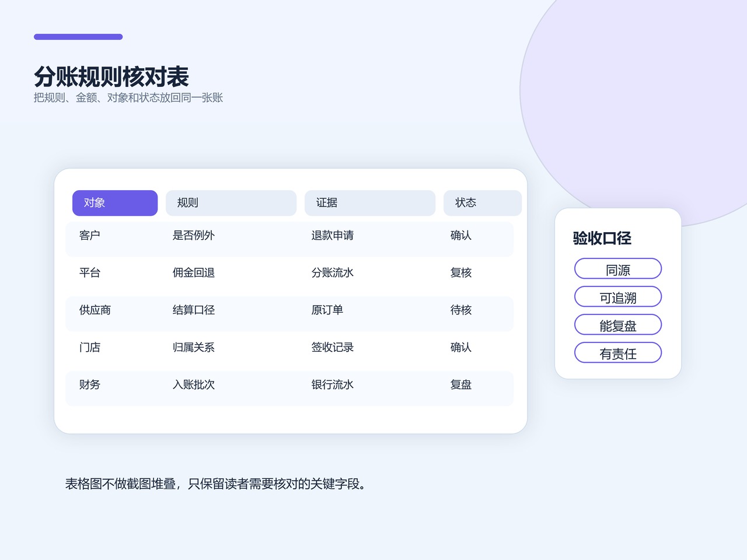
Task: Select the 是否例外 cell
Action: coord(194,235)
